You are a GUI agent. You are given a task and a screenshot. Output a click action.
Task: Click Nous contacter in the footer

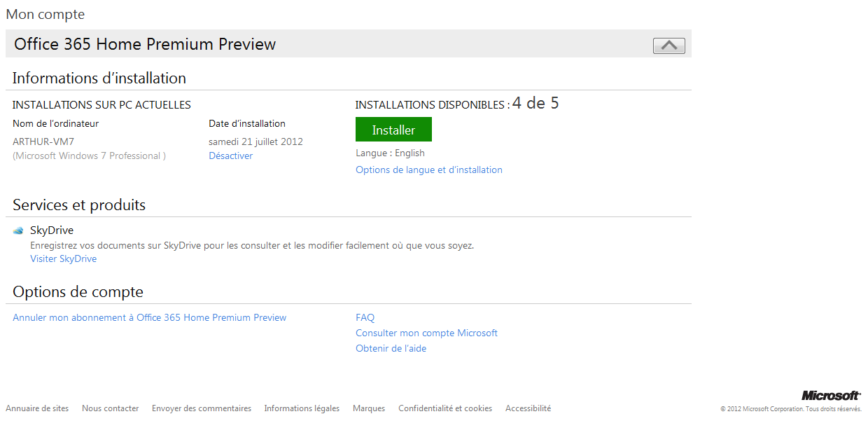110,408
